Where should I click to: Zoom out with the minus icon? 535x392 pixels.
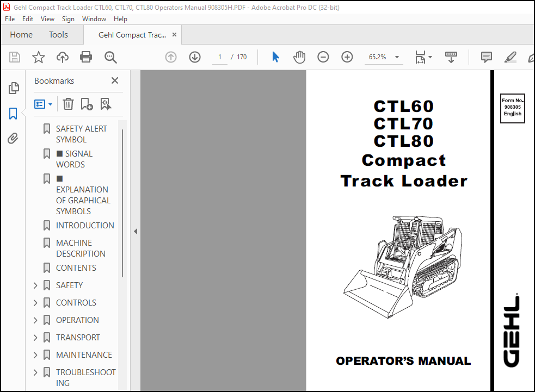323,57
